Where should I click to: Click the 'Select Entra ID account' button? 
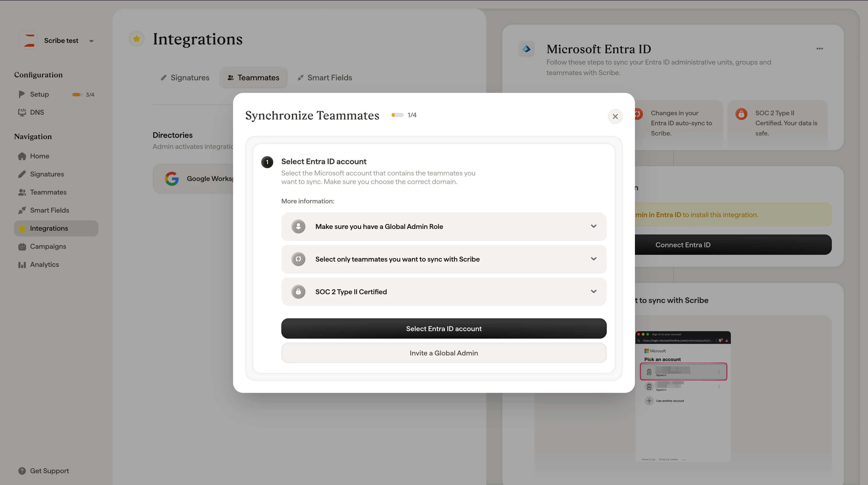[444, 328]
